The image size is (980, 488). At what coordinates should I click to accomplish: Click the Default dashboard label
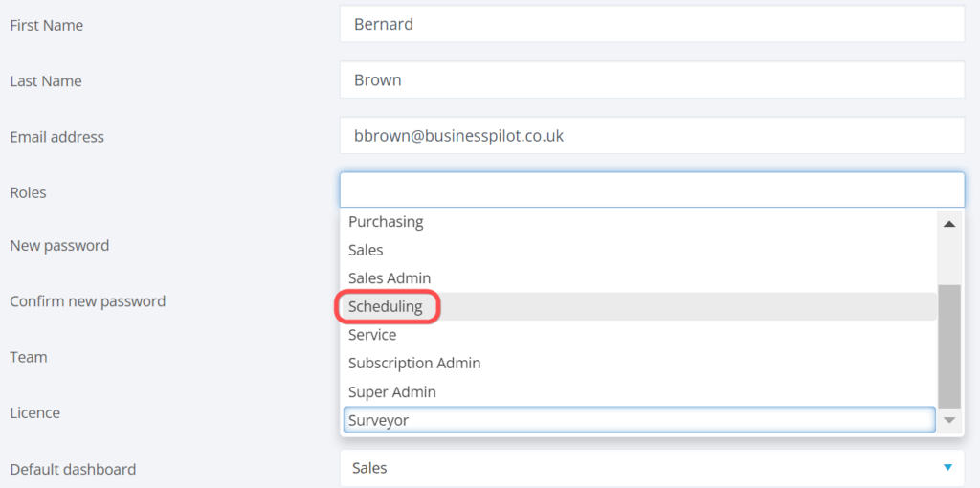(x=73, y=470)
